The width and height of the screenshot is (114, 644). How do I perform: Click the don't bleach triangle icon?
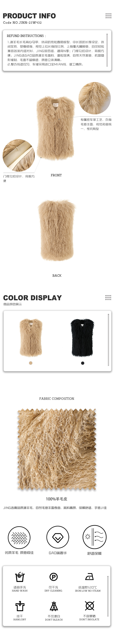pos(54,606)
